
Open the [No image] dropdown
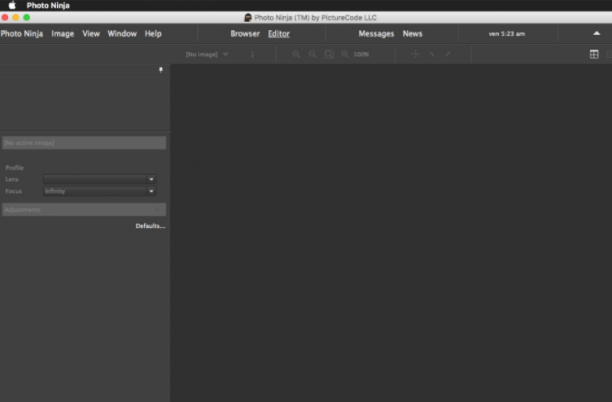tap(207, 54)
